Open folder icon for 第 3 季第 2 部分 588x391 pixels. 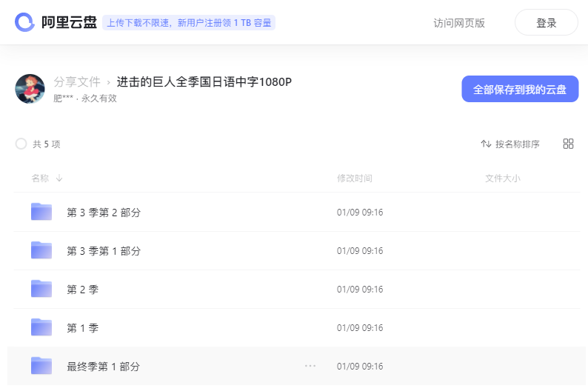coord(41,212)
